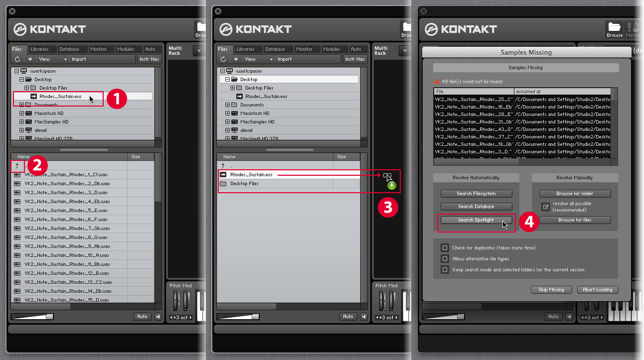Screen dimensions: 644x360
Task: Click Rhodes_Sustain.exs icon in middle lower list
Action: tap(223, 175)
